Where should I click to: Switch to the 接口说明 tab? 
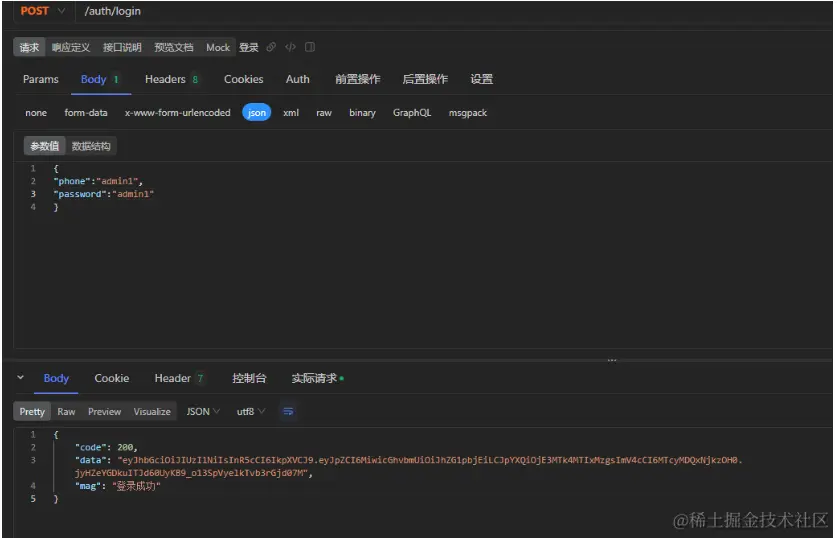[x=122, y=47]
